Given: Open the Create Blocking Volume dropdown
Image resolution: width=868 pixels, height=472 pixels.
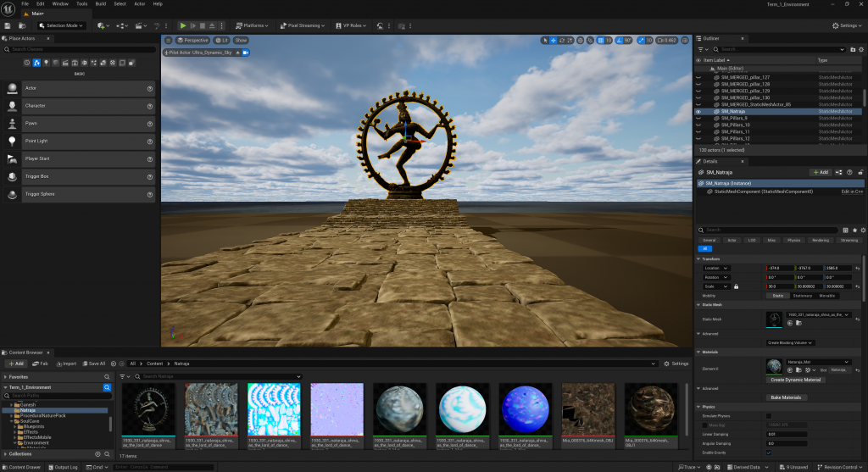Looking at the screenshot, I should tap(790, 342).
